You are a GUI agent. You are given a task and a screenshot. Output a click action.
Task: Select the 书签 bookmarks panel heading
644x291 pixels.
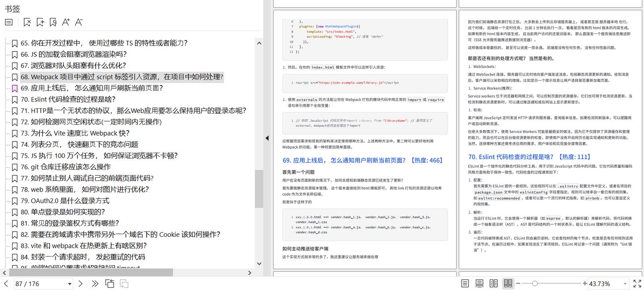pyautogui.click(x=13, y=8)
